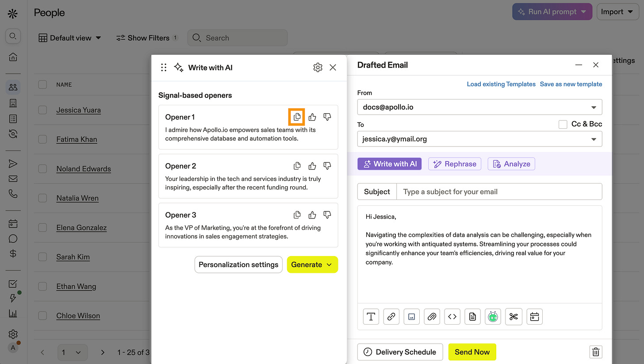Open the Deals dollar icon in sidebar
This screenshot has width=644, height=364.
[x=13, y=253]
